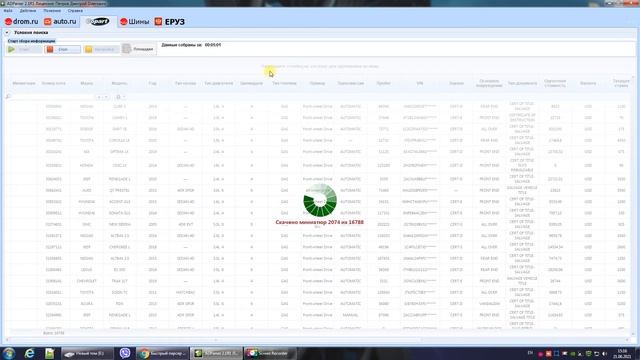The width and height of the screenshot is (640, 360).
Task: Click the MANUAL transmission cell
Action: [350, 315]
